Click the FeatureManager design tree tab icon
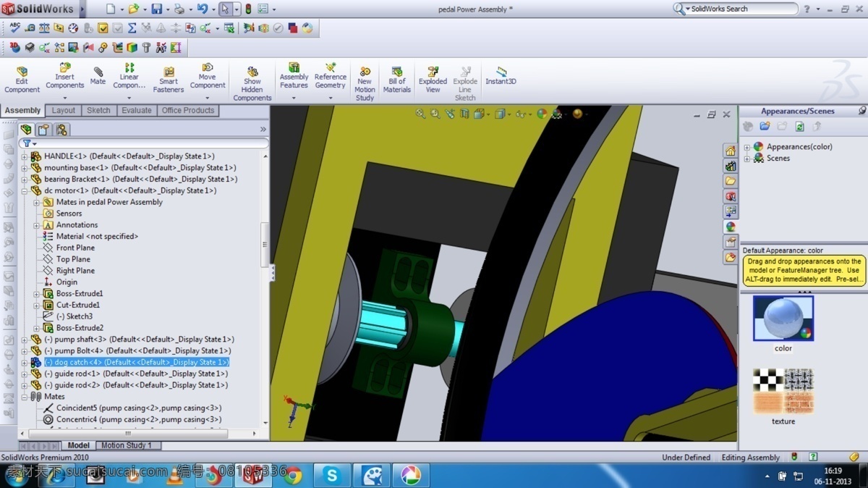The image size is (868, 488). (26, 130)
